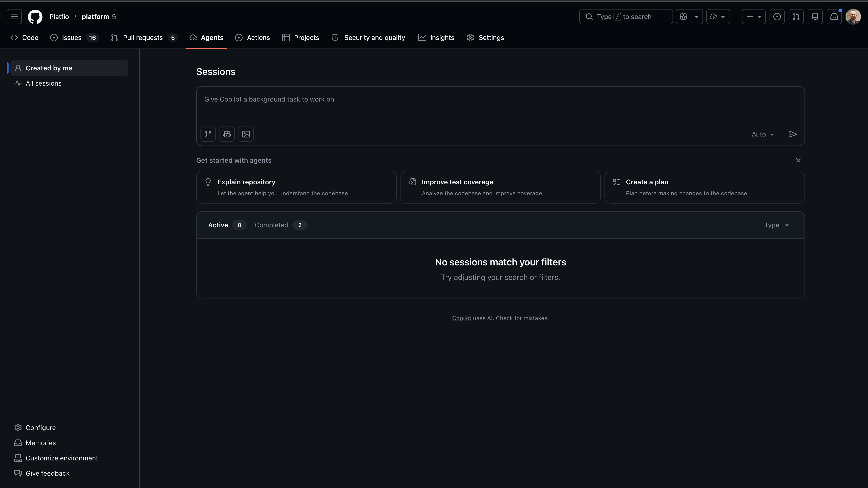Screen dimensions: 868x488
Task: Open the Security and quality tab
Action: click(368, 38)
